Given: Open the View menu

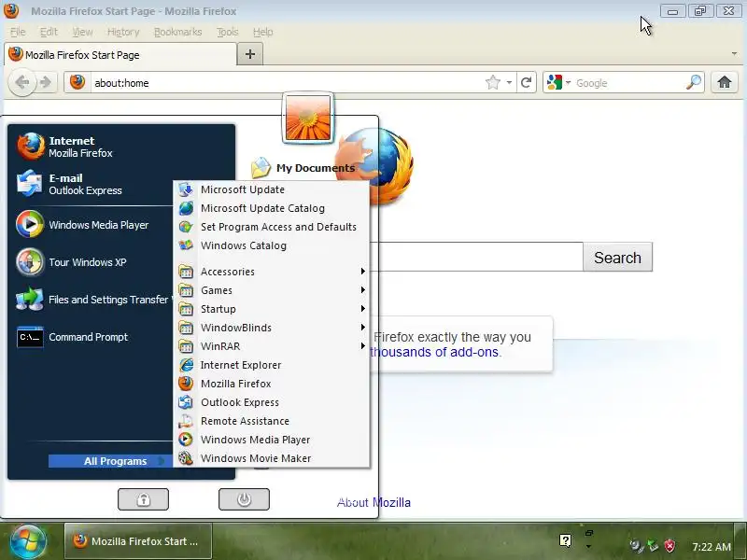Looking at the screenshot, I should pyautogui.click(x=82, y=32).
